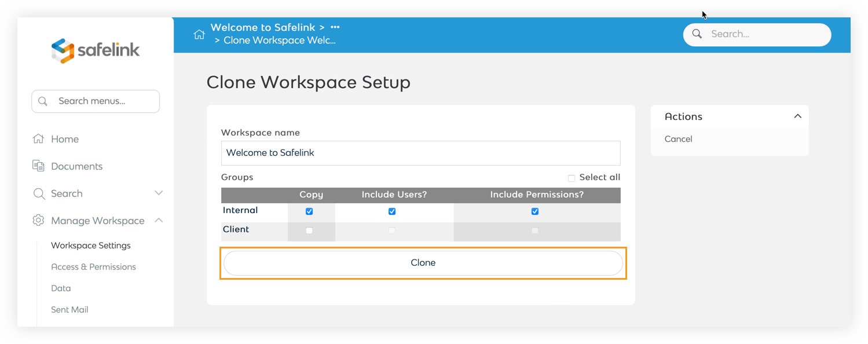
Task: Click the Documents icon in sidebar
Action: [x=39, y=166]
